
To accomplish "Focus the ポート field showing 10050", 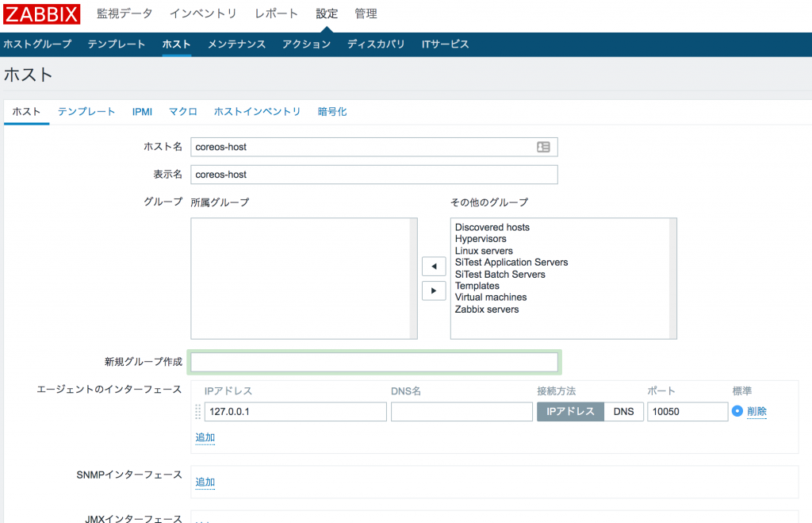I will [x=688, y=412].
